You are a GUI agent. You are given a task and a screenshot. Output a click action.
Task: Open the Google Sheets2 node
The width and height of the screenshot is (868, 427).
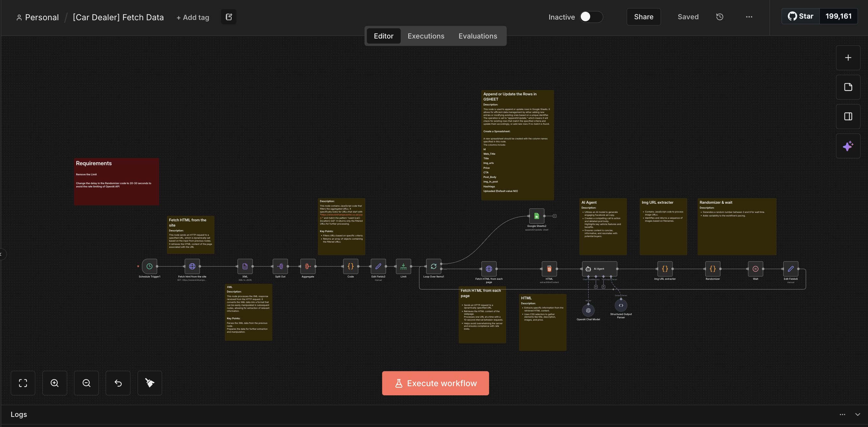(x=536, y=216)
